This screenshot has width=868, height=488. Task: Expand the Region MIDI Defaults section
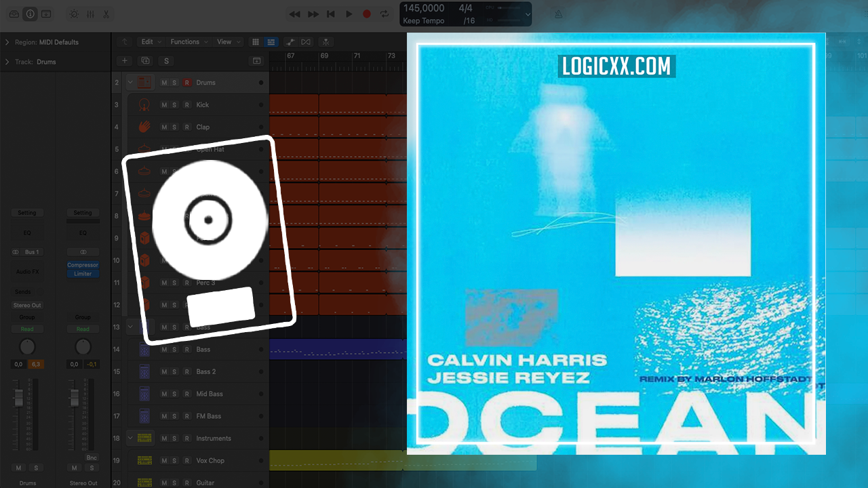coord(7,42)
